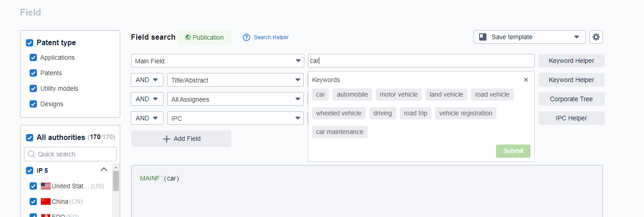Viewport: 644px width, 217px height.
Task: Expand the Save template dropdown
Action: (x=576, y=37)
